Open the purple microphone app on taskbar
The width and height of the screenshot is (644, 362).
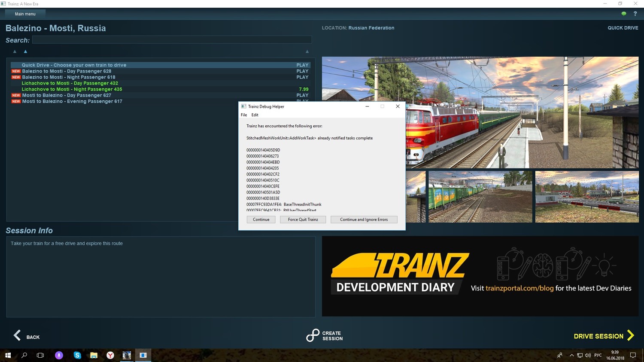coord(59,355)
